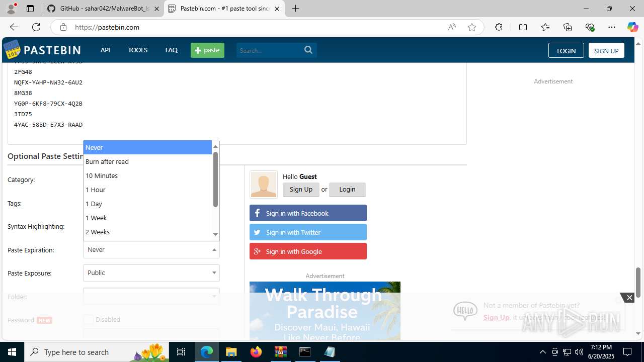Click the green paste button

207,50
